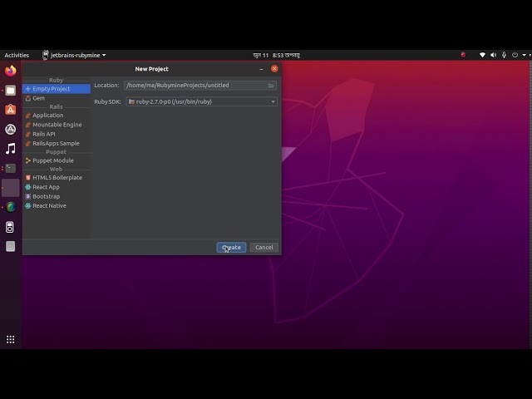Click the volume indicator icon
Viewport: 532px width, 399px height.
pyautogui.click(x=493, y=55)
